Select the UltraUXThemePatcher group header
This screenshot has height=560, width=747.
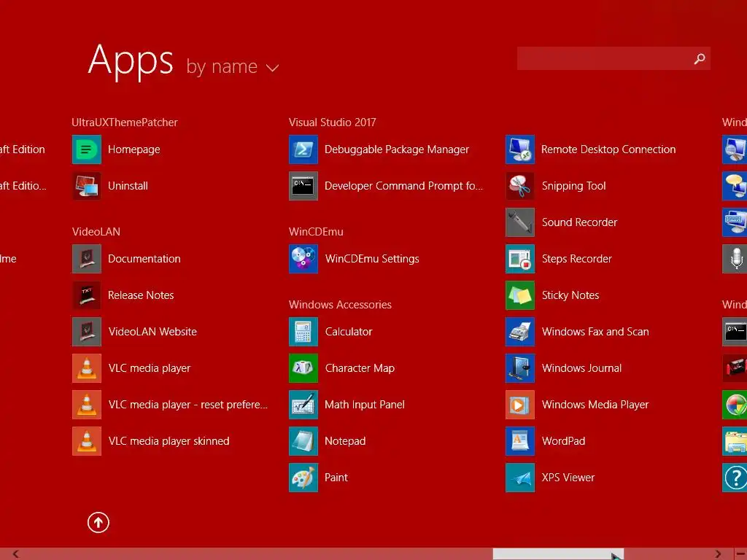point(124,122)
